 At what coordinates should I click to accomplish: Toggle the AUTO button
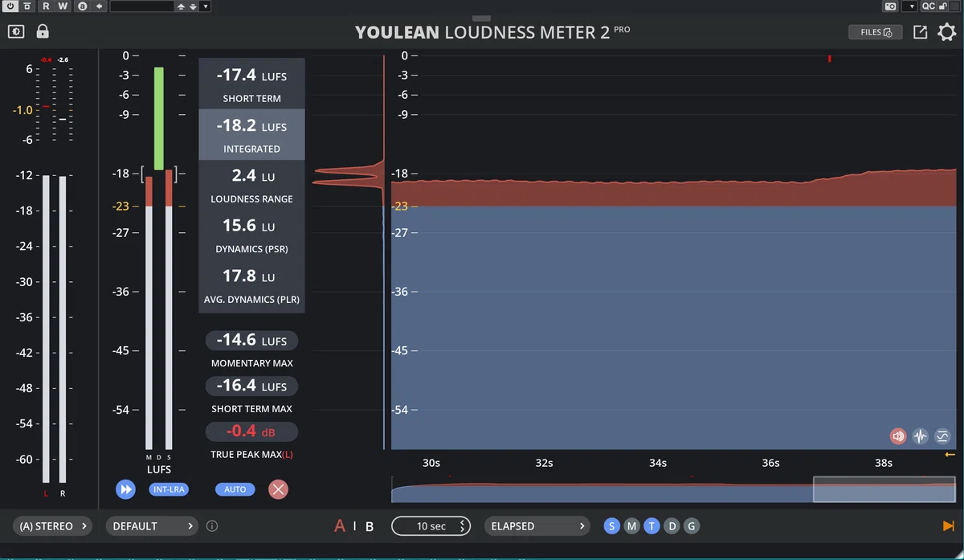(x=235, y=489)
